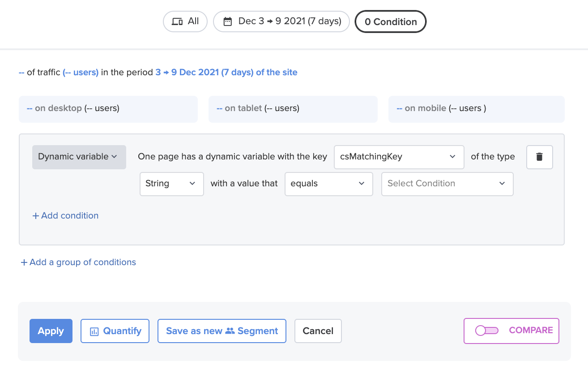Click the '(-- users)' traffic text
The width and height of the screenshot is (588, 378).
pos(81,72)
